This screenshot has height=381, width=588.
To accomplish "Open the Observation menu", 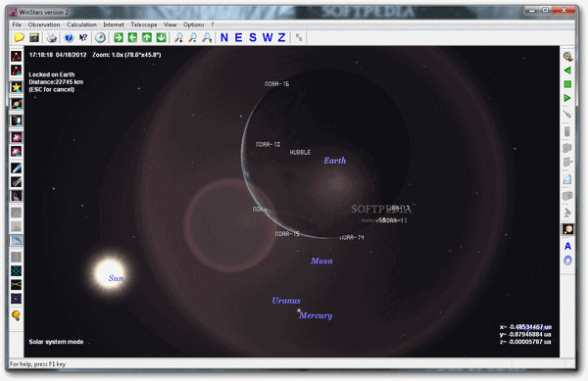I will coord(44,24).
